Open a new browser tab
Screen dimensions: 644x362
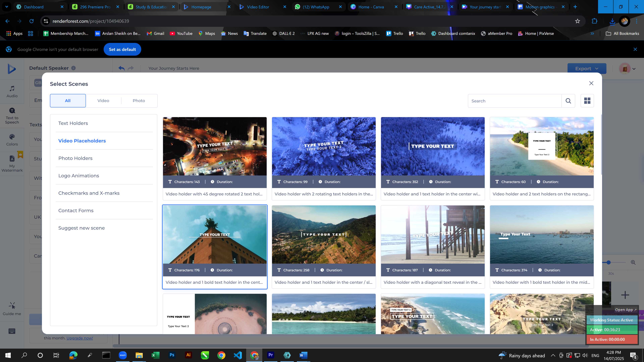click(575, 7)
